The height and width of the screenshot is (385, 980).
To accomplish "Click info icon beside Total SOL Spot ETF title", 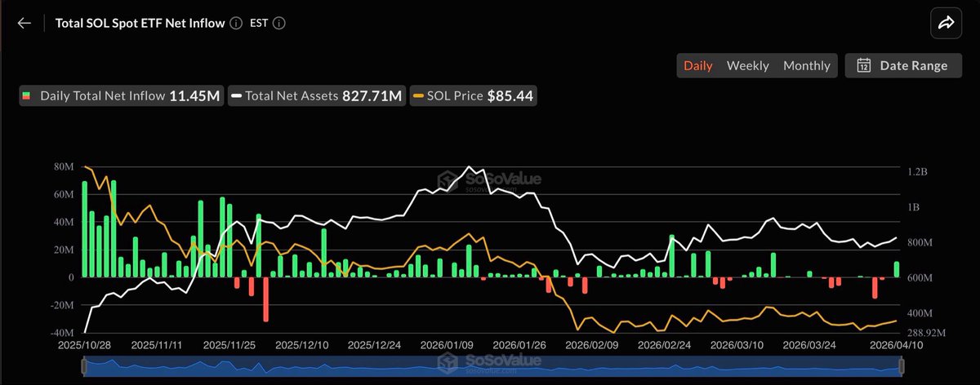I will click(236, 24).
